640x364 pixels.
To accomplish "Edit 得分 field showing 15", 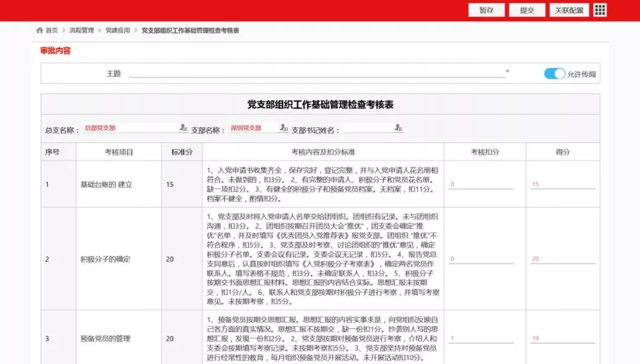I will pos(562,184).
